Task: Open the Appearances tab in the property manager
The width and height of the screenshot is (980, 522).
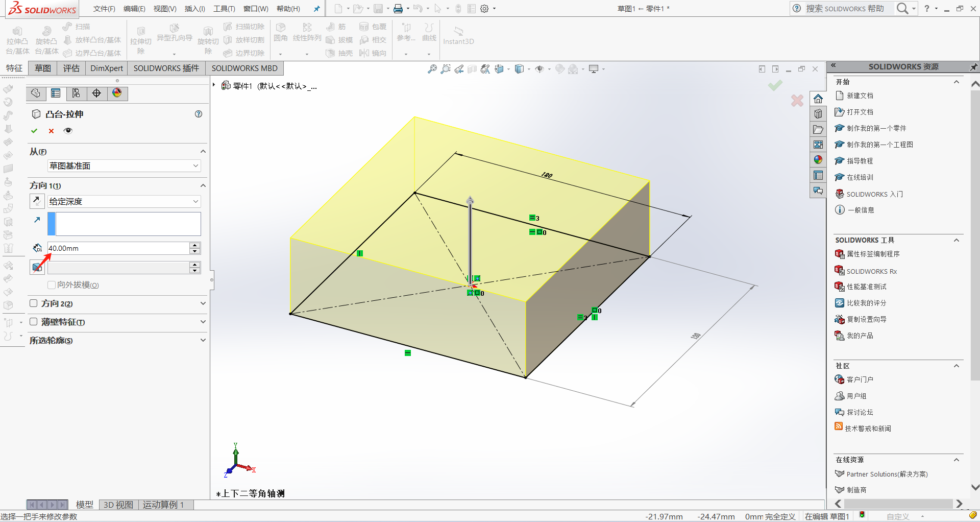Action: tap(117, 93)
